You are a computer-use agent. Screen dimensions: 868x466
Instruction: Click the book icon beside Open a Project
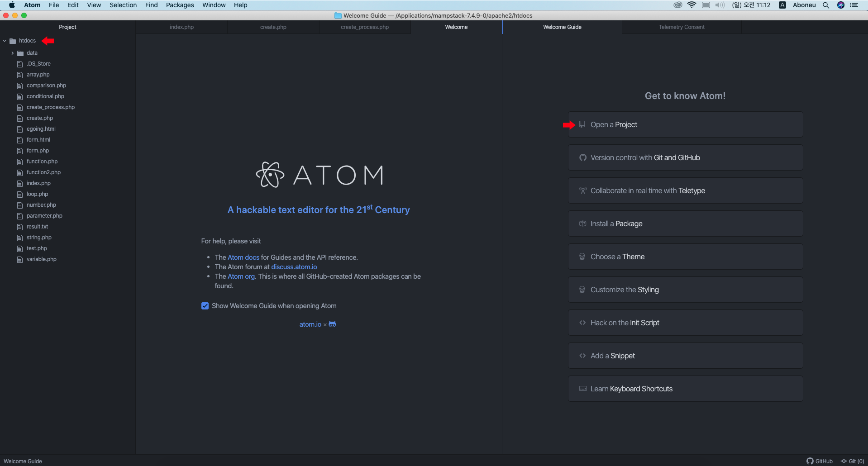582,124
